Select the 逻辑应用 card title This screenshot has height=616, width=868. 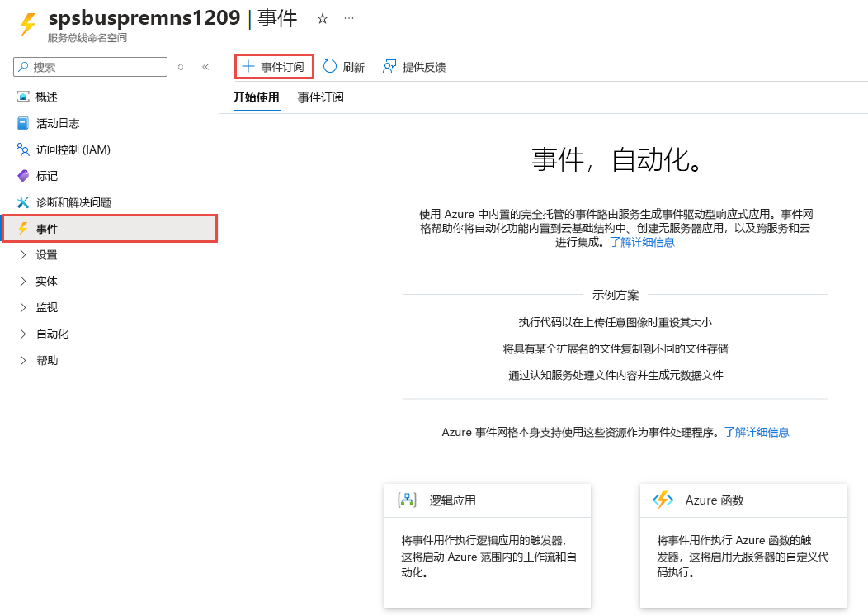point(452,500)
